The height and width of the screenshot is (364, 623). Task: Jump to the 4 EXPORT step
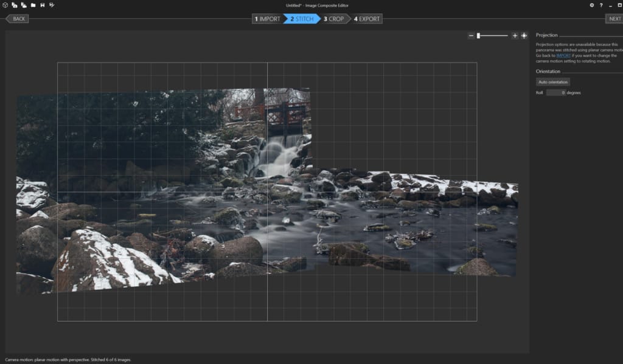click(367, 19)
